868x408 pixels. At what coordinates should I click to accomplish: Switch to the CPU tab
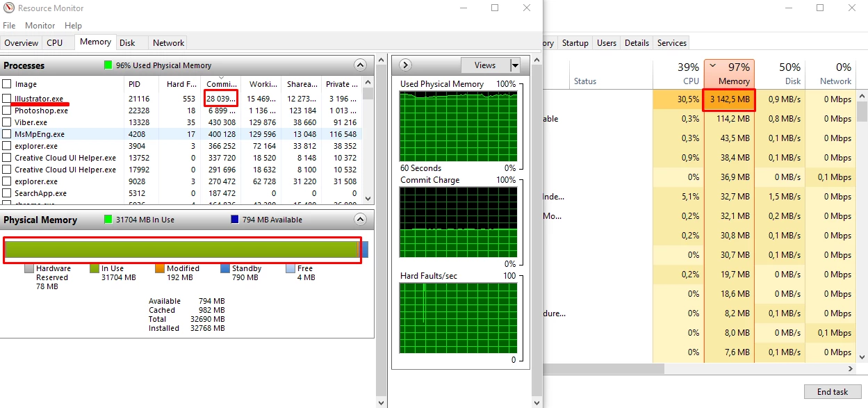[x=55, y=43]
